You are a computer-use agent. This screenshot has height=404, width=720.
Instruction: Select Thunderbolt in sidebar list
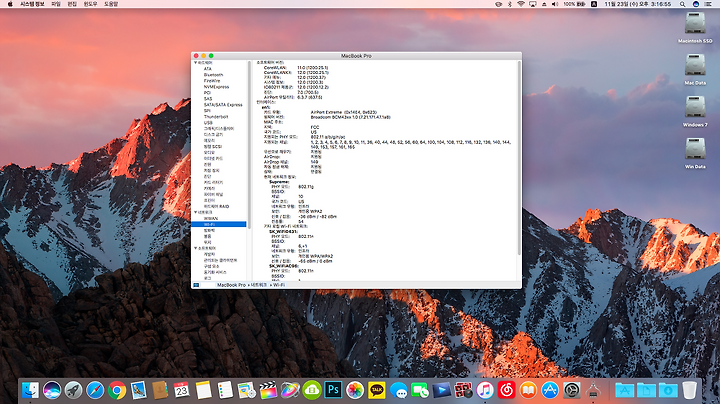216,117
